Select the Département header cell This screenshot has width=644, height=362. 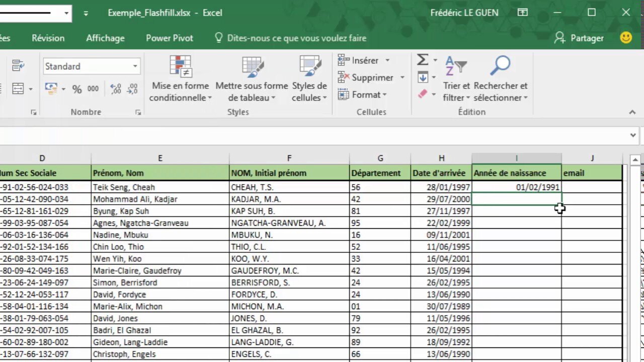coord(380,172)
